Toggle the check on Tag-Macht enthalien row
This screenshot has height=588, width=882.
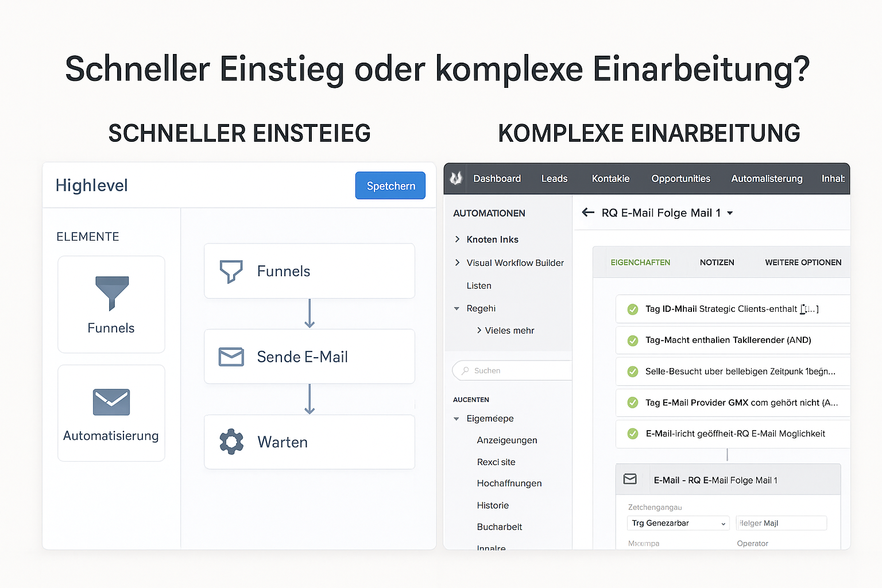(633, 341)
